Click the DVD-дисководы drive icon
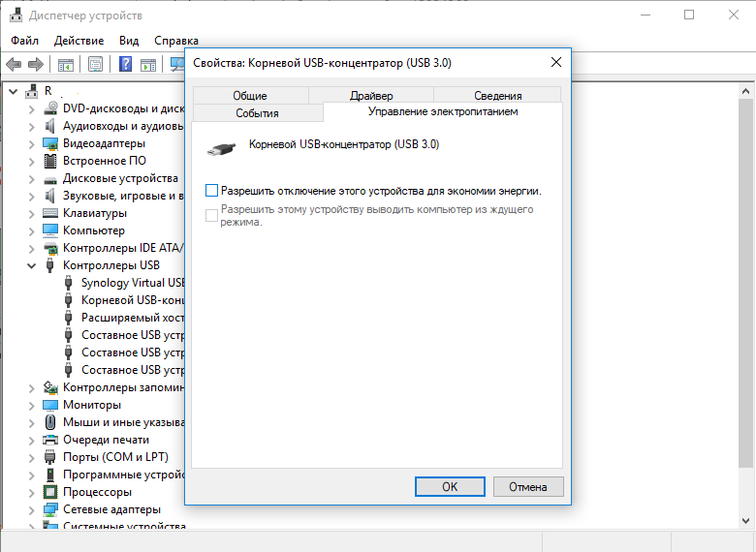Screen dimensions: 756x552 pos(50,108)
